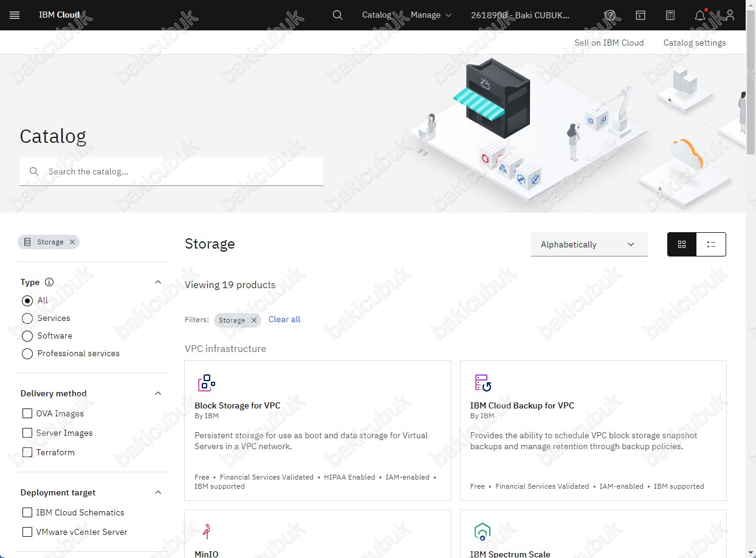Focus the Search the catalog field
756x558 pixels.
point(171,171)
